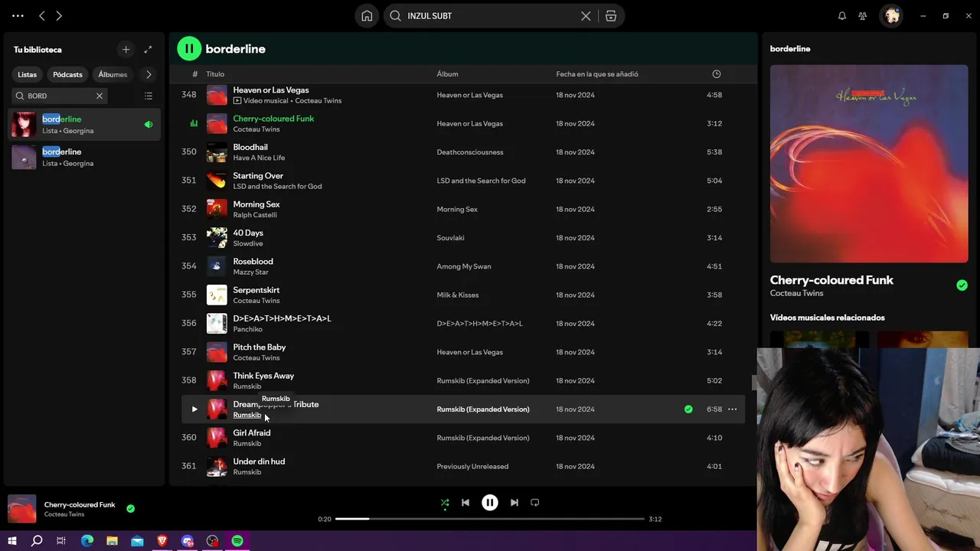The width and height of the screenshot is (980, 551).
Task: Sort by Título column header
Action: click(215, 74)
